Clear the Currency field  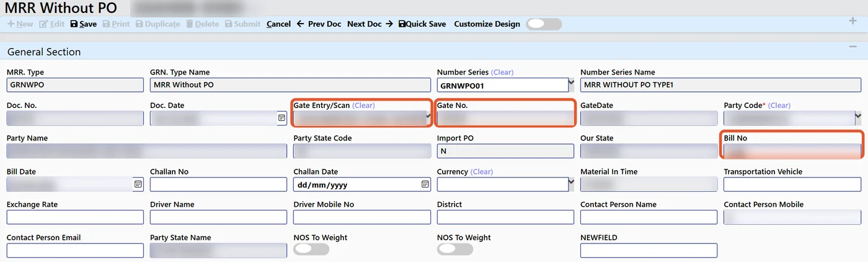point(482,171)
